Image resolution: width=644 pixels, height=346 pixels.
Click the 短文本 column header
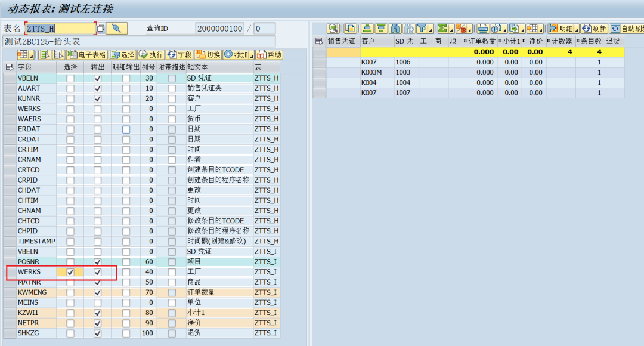(219, 67)
